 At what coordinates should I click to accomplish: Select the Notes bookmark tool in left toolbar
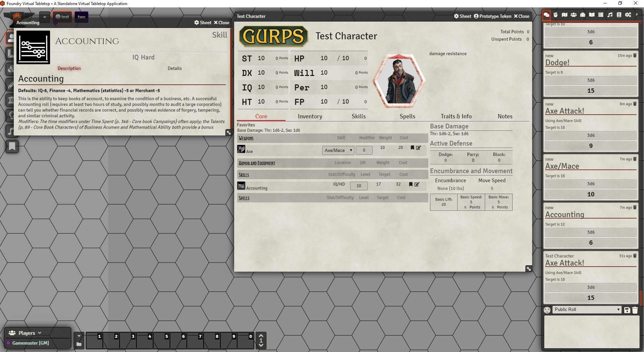tap(12, 146)
